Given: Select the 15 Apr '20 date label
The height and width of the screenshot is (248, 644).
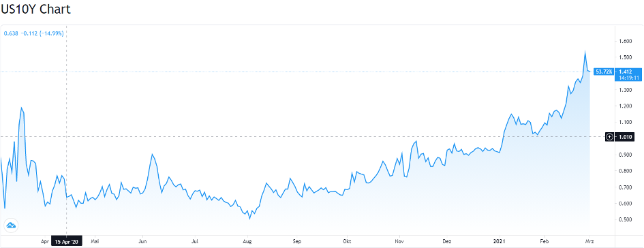Looking at the screenshot, I should 67,241.
